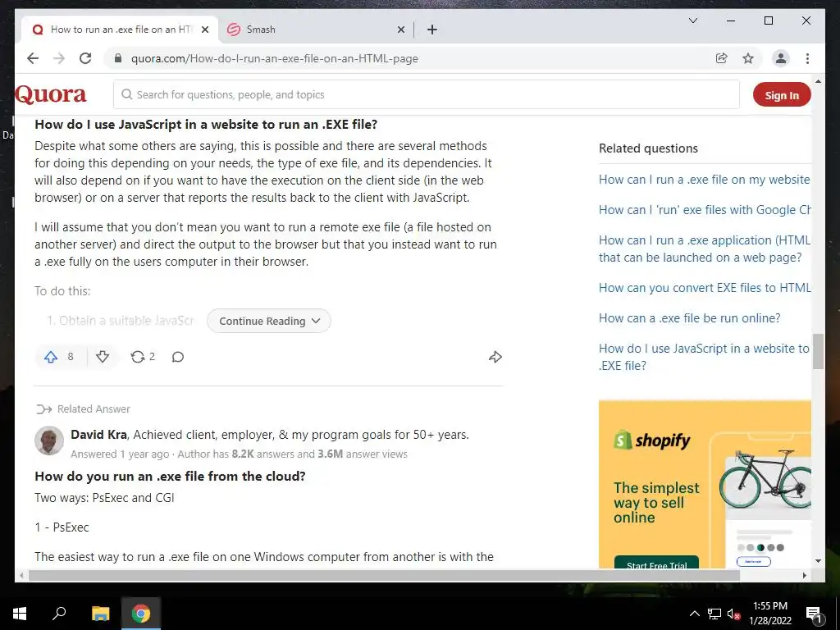
Task: Open heading 'How do I use JavaScript in a website to run an .EXE file?'
Action: coord(206,125)
